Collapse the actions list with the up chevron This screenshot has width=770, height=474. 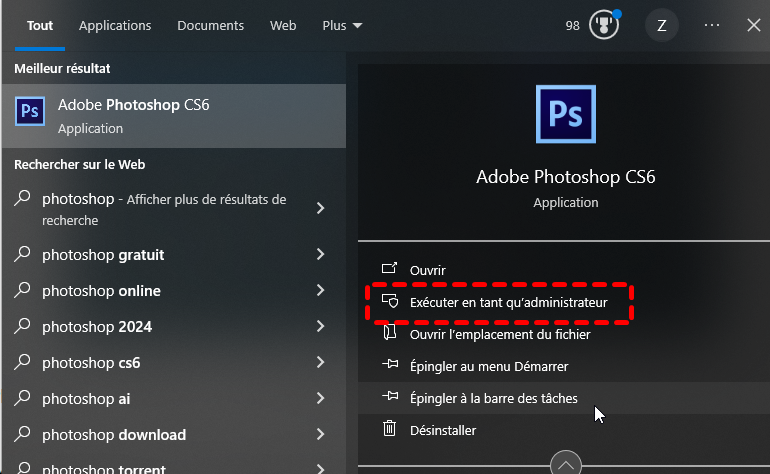(x=566, y=464)
